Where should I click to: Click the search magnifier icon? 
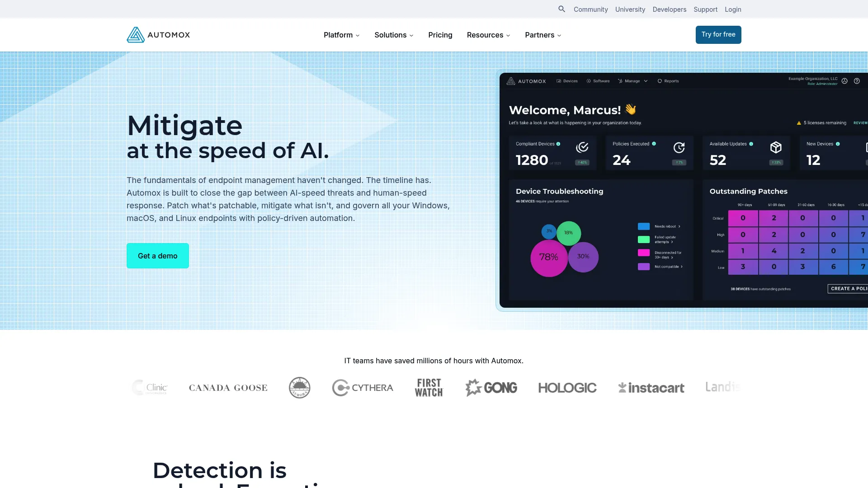point(561,9)
